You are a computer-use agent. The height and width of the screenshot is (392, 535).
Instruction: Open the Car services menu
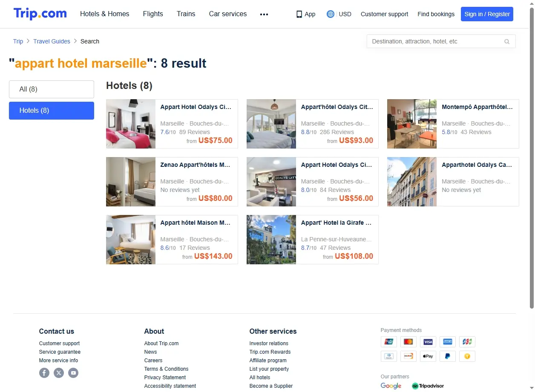[228, 14]
